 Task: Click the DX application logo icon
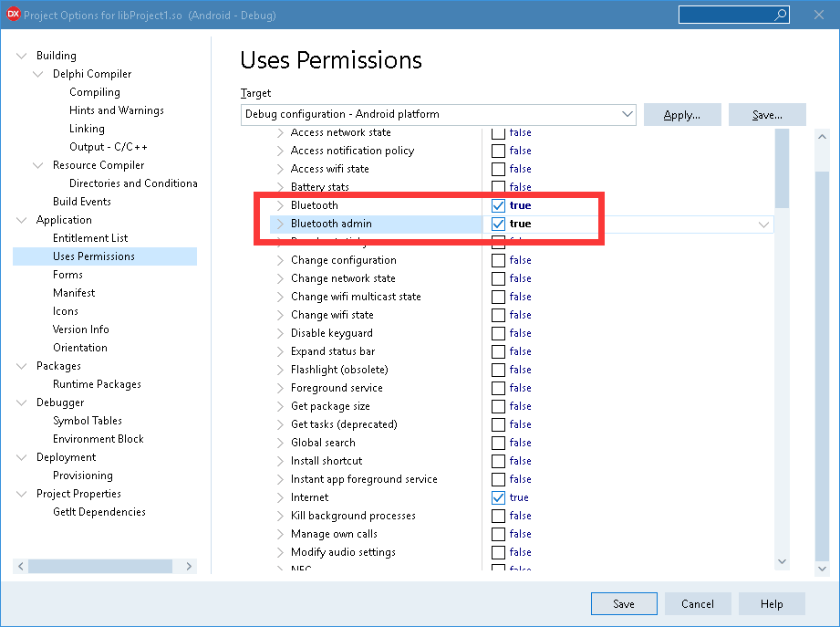pos(14,15)
